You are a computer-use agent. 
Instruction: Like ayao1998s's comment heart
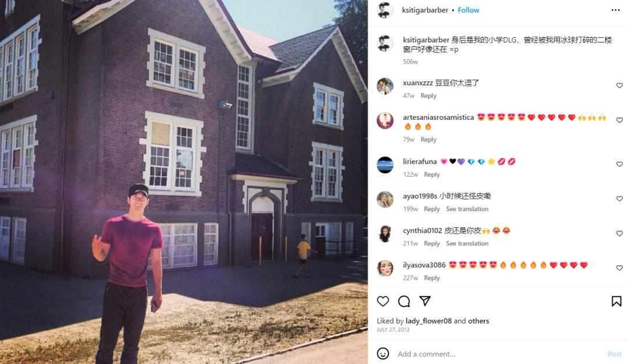pos(619,199)
